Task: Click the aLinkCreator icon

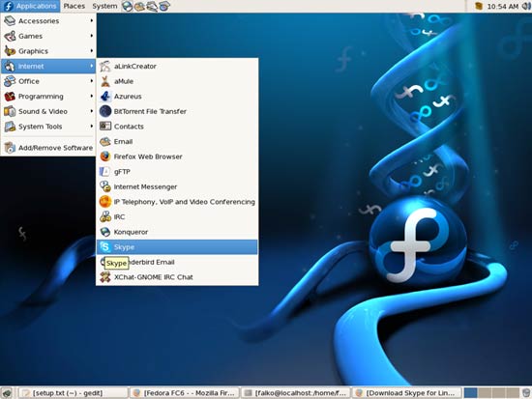Action: tap(105, 66)
